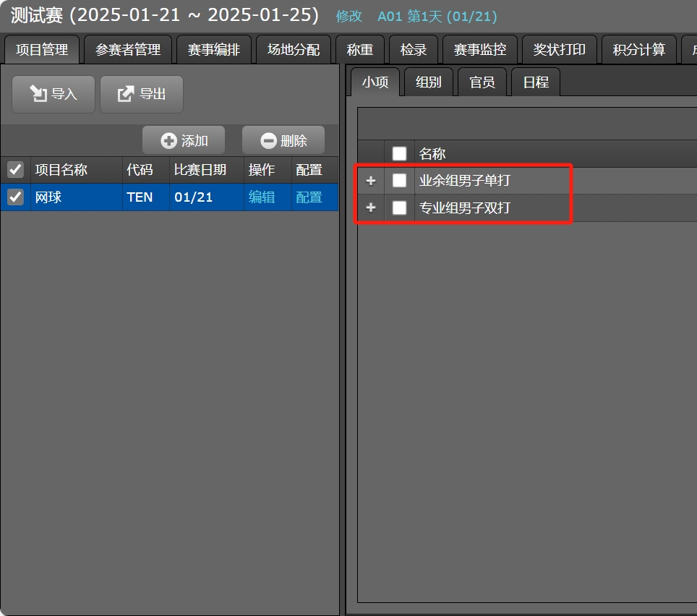
Task: Uncheck the 网球 row checkbox
Action: coord(15,197)
